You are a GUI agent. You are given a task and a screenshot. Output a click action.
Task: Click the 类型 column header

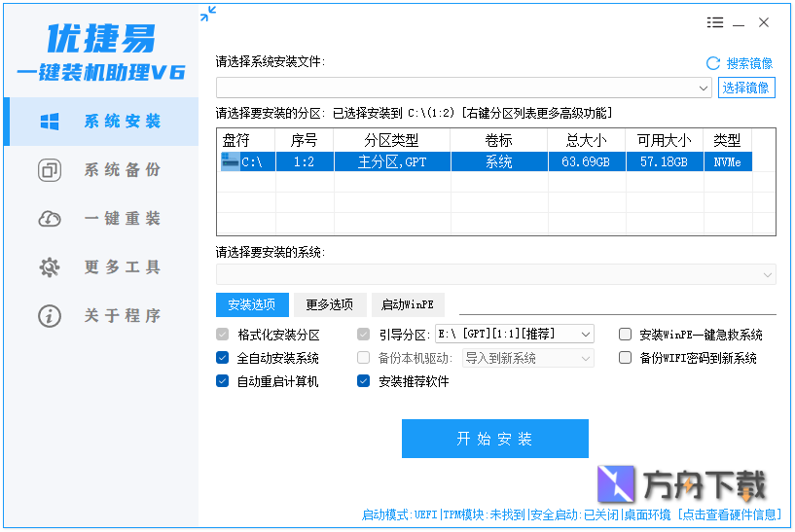click(x=727, y=140)
